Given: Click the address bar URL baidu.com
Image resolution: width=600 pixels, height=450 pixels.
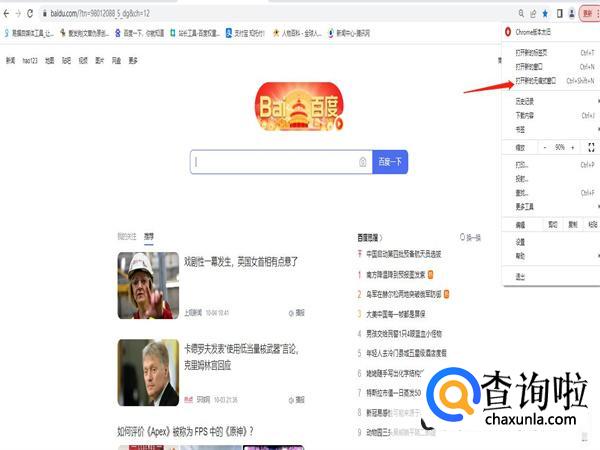Looking at the screenshot, I should 100,14.
